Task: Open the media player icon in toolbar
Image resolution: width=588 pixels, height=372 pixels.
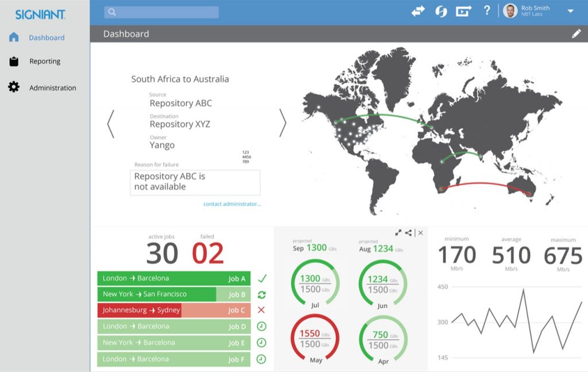Action: 464,10
